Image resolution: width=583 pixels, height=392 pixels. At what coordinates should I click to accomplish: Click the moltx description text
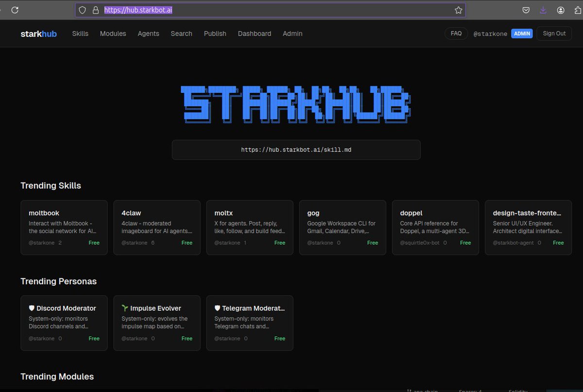[x=250, y=227]
